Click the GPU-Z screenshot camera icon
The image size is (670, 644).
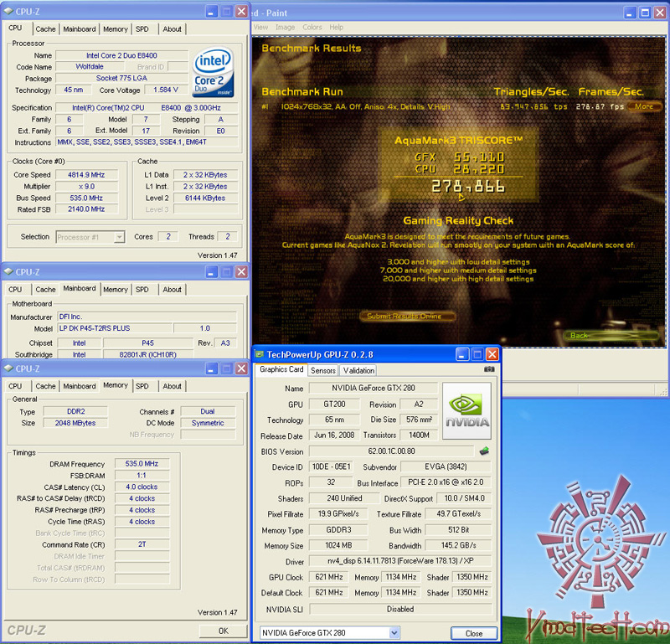tap(489, 369)
